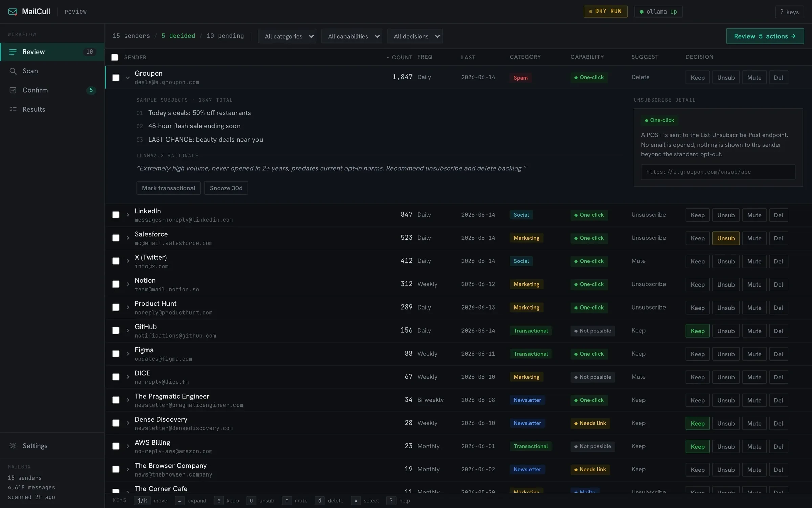The image size is (812, 508).
Task: Click the Spam category tag for Groupon
Action: (520, 78)
